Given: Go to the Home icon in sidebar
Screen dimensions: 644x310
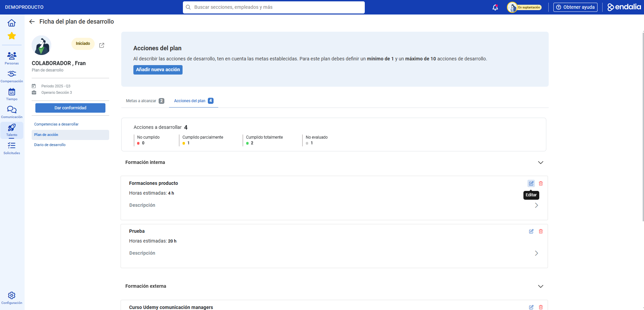Looking at the screenshot, I should [x=12, y=23].
